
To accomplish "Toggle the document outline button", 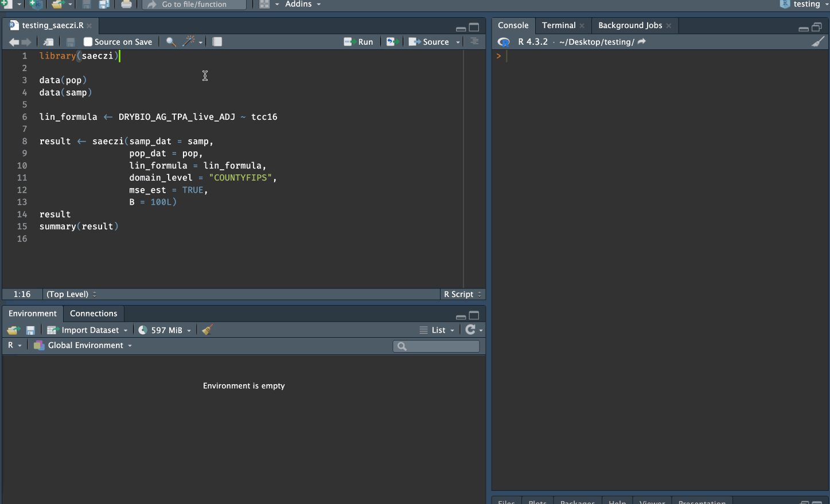I will coord(474,42).
